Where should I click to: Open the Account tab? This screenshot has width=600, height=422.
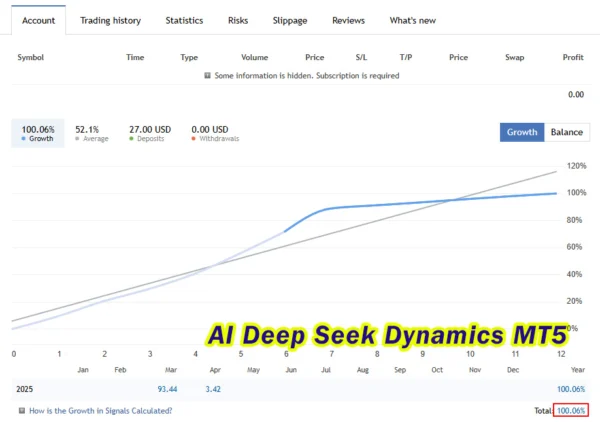pyautogui.click(x=38, y=20)
